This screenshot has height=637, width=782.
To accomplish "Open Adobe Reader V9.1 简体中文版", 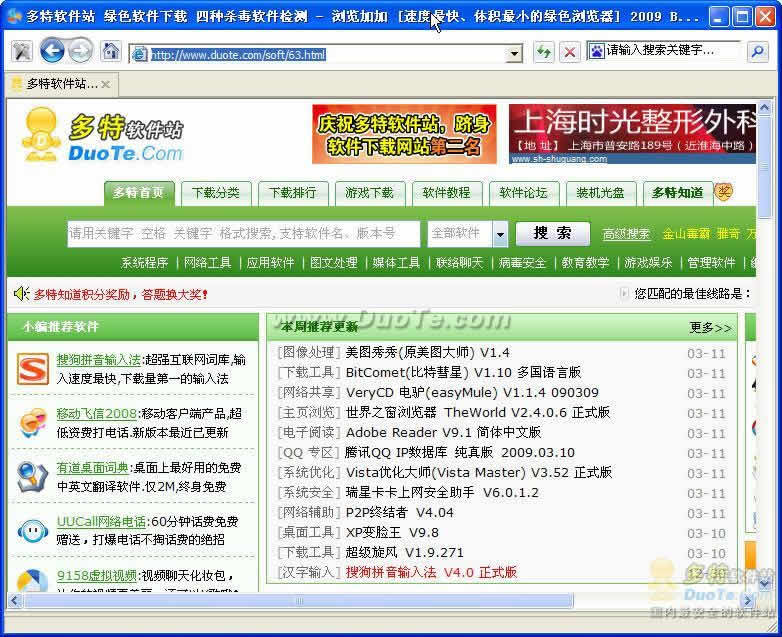I will pyautogui.click(x=443, y=432).
